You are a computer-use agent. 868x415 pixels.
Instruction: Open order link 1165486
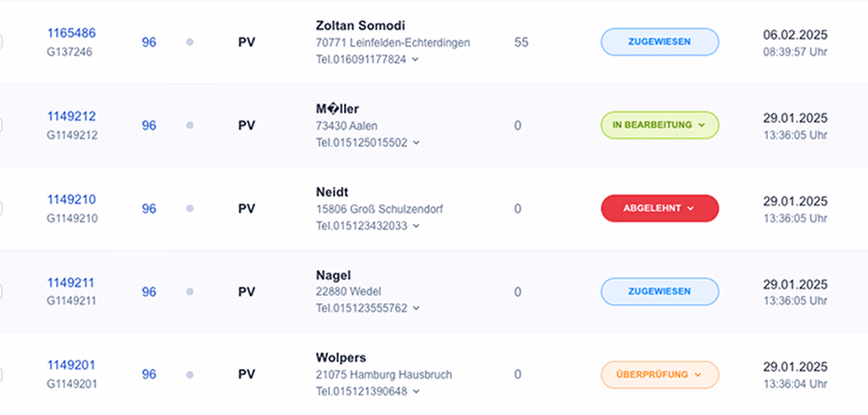71,33
